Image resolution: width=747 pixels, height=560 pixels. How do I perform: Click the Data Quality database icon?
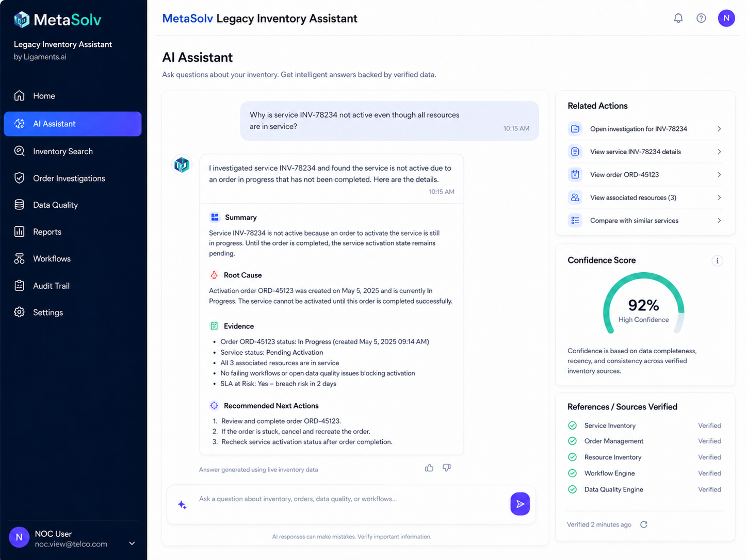tap(20, 205)
